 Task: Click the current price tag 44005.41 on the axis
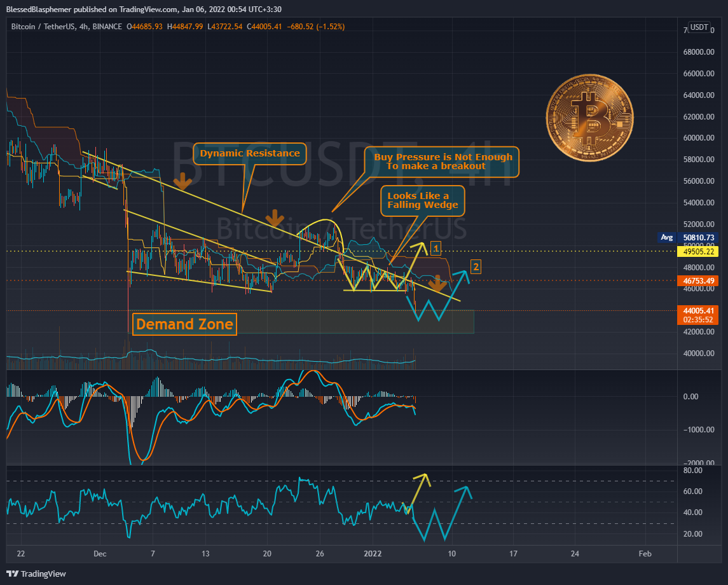click(698, 310)
